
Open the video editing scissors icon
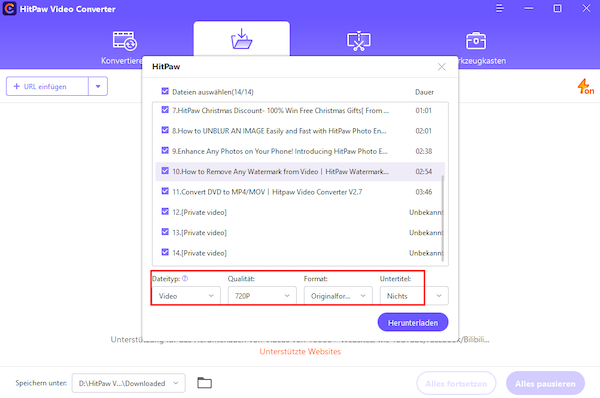[359, 41]
